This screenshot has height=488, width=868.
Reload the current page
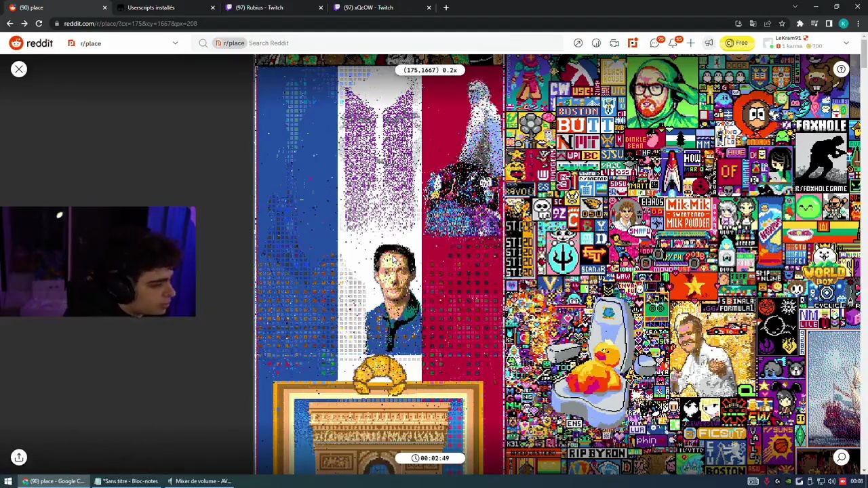[39, 24]
